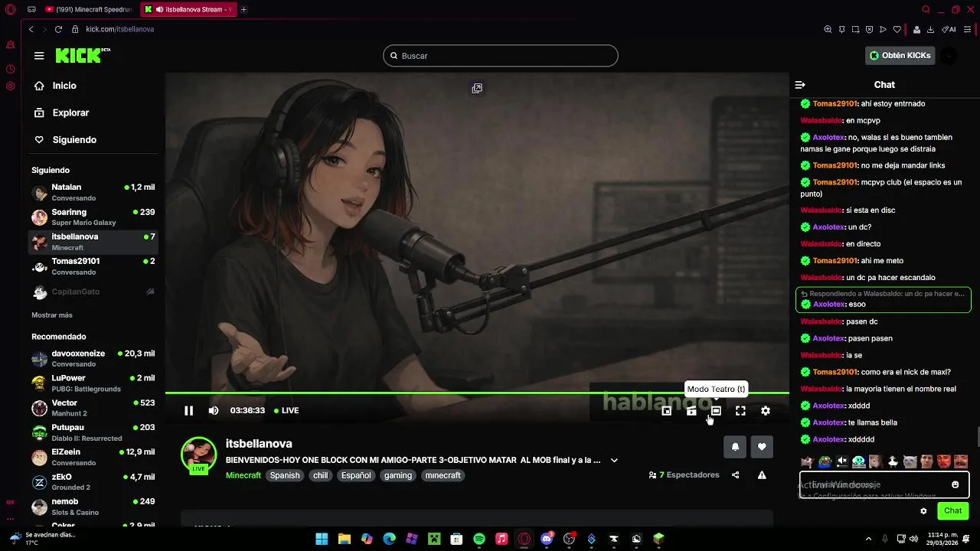Image resolution: width=980 pixels, height=551 pixels.
Task: Click the Buscar search field
Action: [501, 56]
